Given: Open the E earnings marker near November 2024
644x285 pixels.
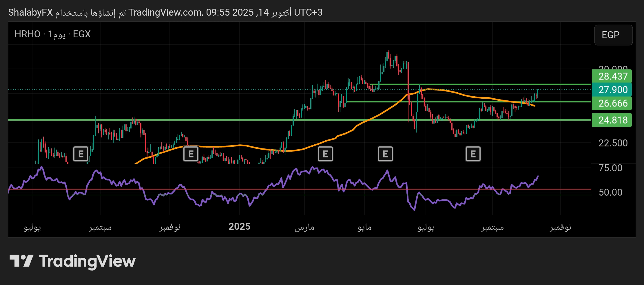Looking at the screenshot, I should point(191,154).
